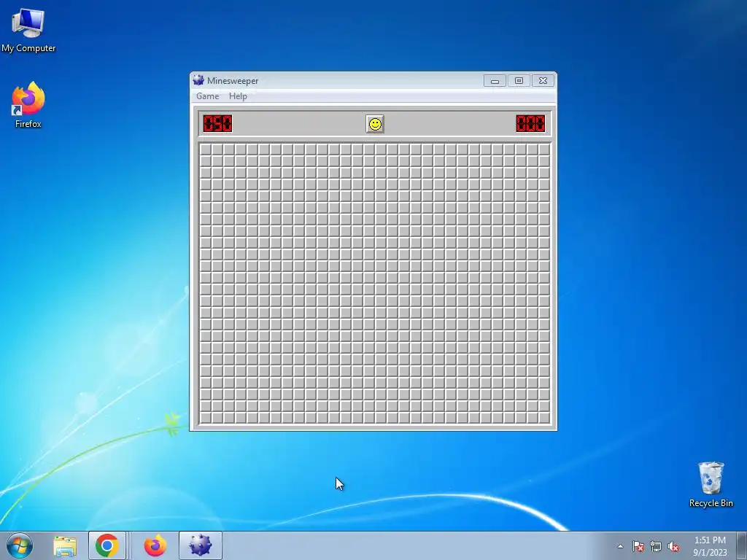Maximize the Minesweeper window
Image resolution: width=747 pixels, height=560 pixels.
pyautogui.click(x=519, y=81)
